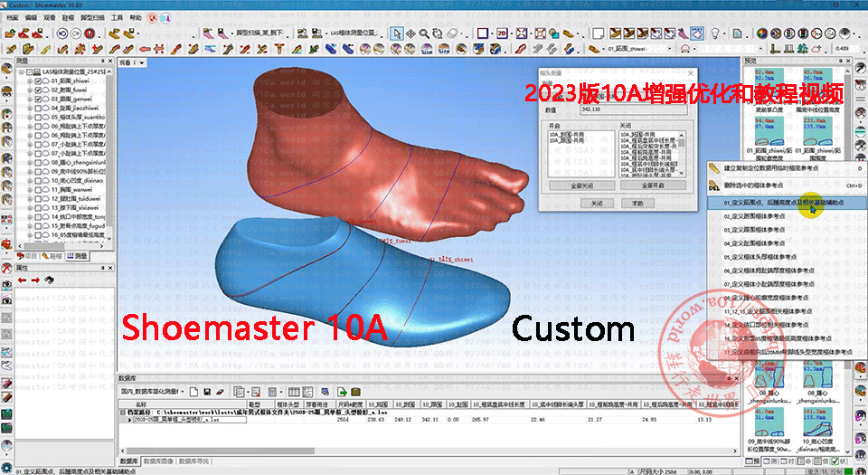The height and width of the screenshot is (475, 868).
Task: Toggle the LAS root node checkbox
Action: [30, 71]
